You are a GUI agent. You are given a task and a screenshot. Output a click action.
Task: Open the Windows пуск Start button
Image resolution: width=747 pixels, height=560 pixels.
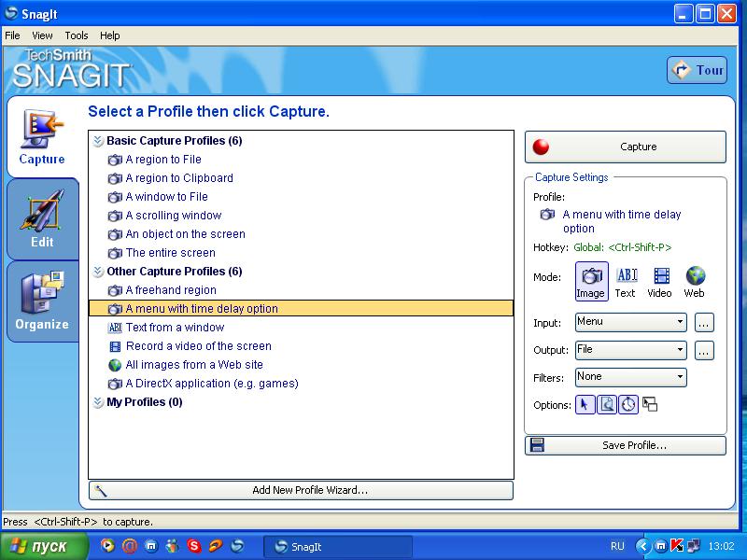tap(43, 546)
